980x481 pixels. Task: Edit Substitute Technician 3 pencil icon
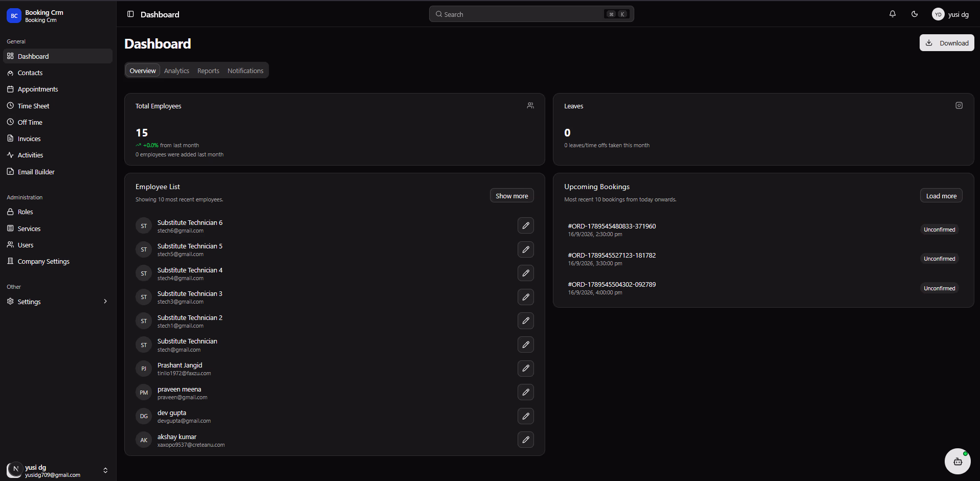pos(526,297)
